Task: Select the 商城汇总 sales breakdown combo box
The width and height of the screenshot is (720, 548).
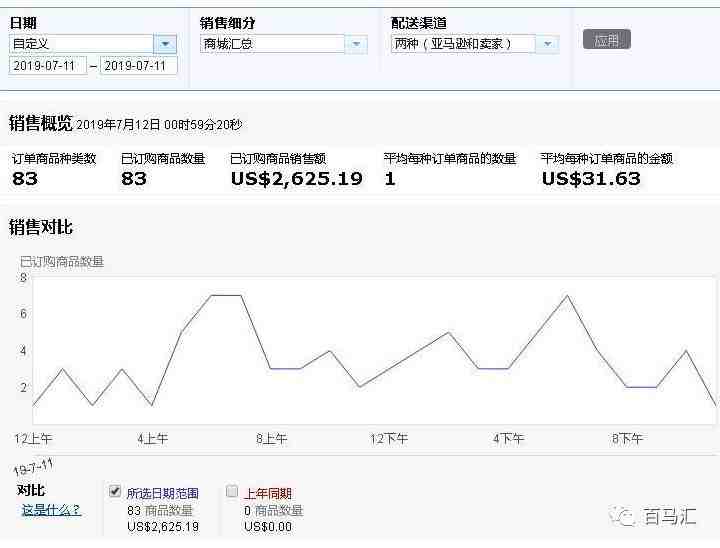Action: click(284, 44)
